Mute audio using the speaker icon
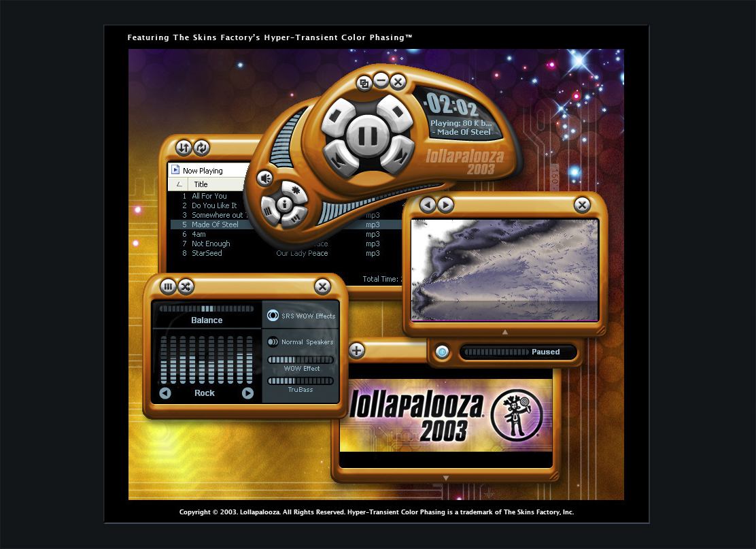Viewport: 756px width, 549px height. coord(264,179)
